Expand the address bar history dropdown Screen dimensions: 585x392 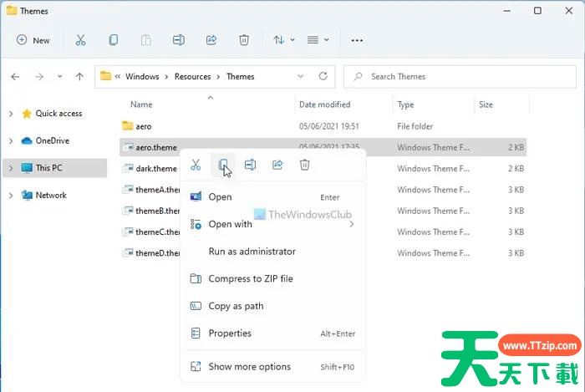pyautogui.click(x=300, y=76)
